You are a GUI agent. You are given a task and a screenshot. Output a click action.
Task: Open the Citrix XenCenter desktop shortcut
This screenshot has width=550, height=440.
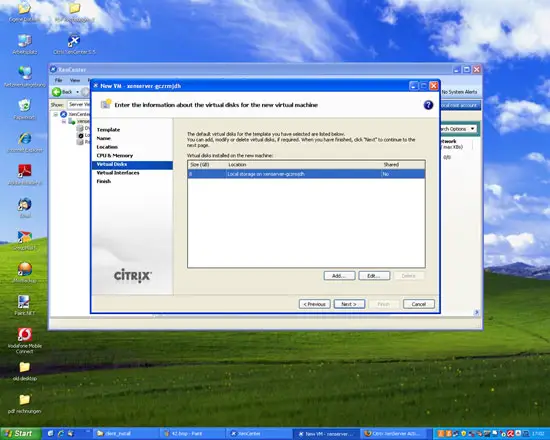click(x=74, y=45)
